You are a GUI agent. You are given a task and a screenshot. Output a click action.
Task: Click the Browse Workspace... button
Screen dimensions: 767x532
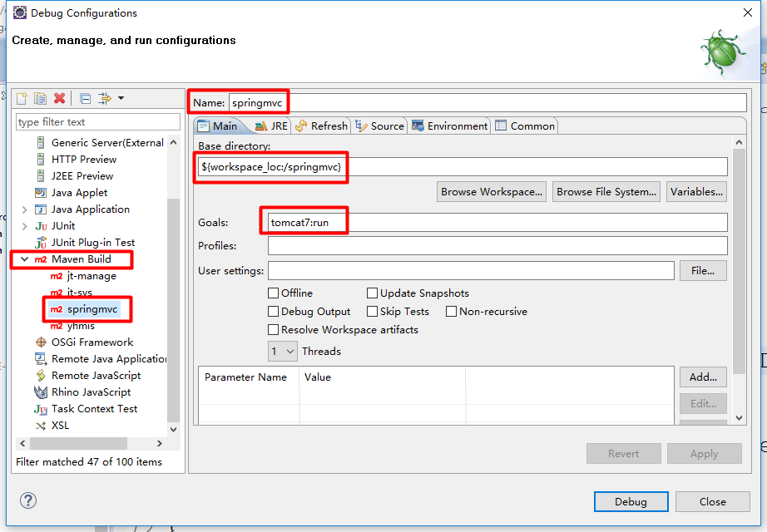(x=492, y=192)
